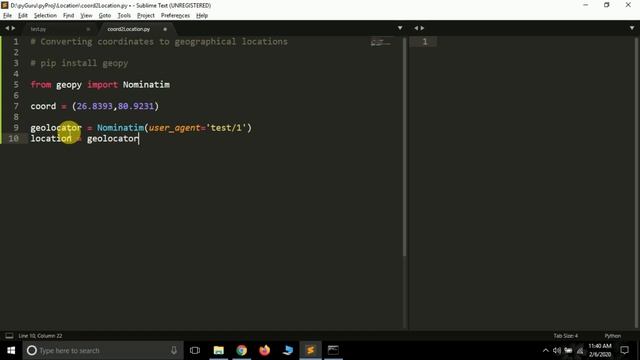Show hidden system tray icons
The height and width of the screenshot is (360, 640).
pyautogui.click(x=545, y=350)
